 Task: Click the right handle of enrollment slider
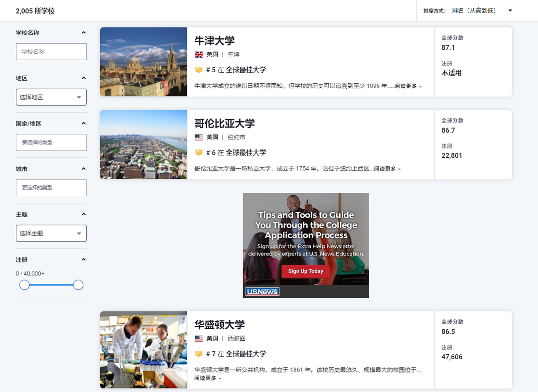point(78,285)
